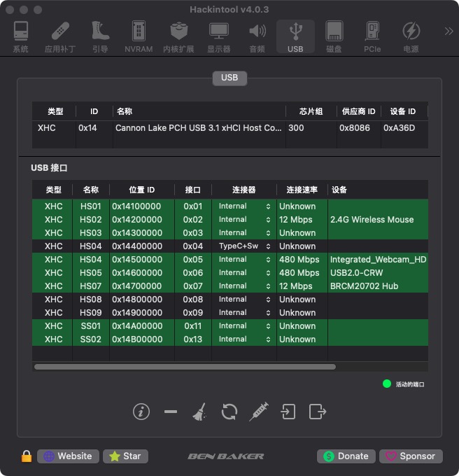Select the USB segment tab

click(229, 78)
